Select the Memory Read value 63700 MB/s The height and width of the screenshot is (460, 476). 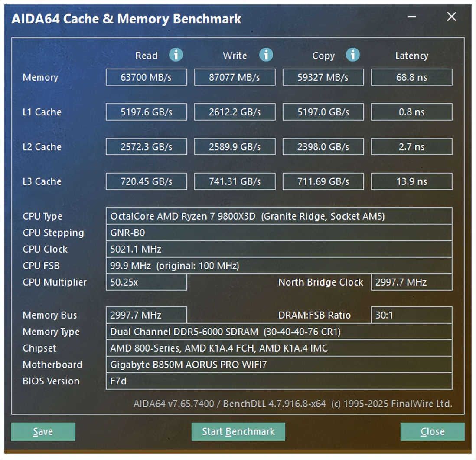point(147,77)
